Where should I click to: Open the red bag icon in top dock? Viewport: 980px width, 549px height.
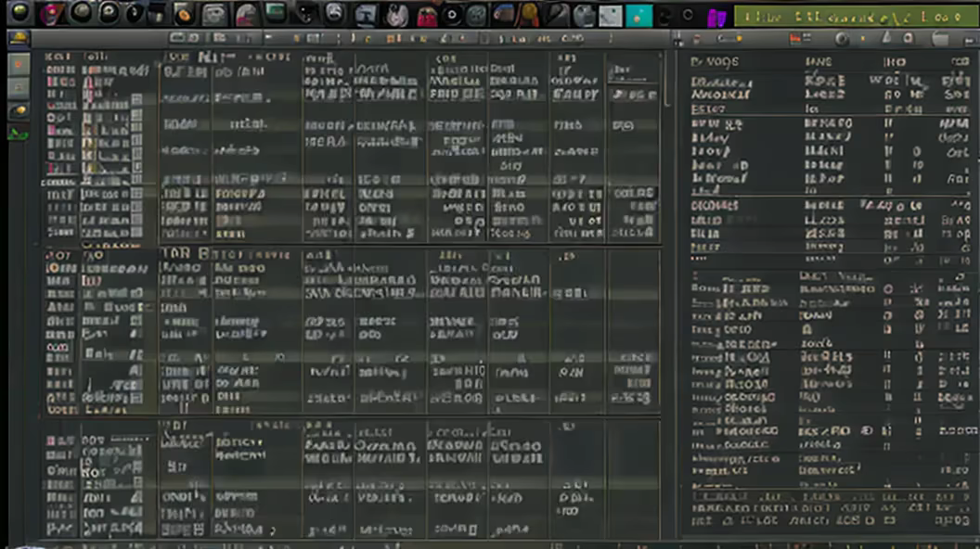426,15
